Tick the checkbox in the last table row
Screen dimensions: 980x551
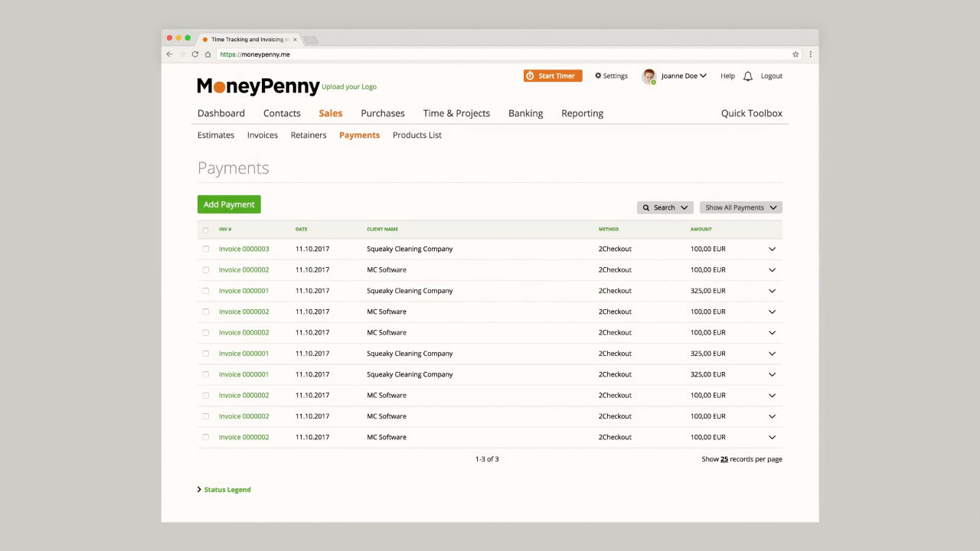coord(205,437)
